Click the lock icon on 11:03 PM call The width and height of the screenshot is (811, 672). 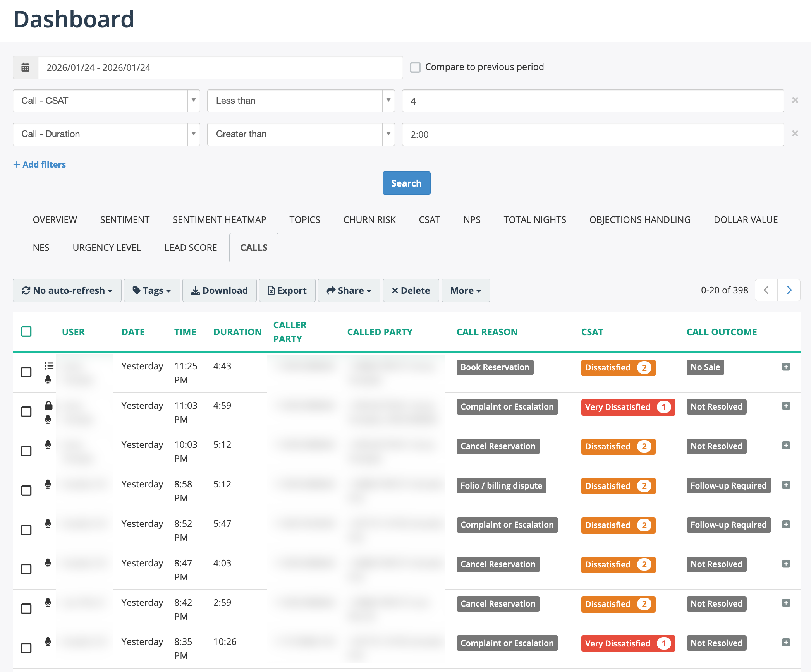point(48,405)
